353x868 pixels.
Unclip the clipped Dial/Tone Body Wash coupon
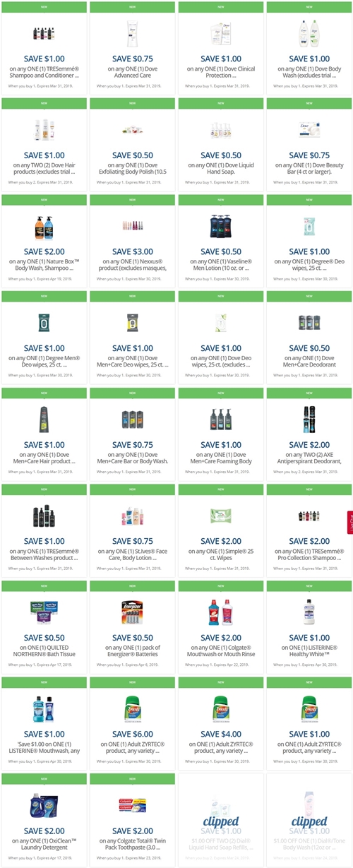309,821
